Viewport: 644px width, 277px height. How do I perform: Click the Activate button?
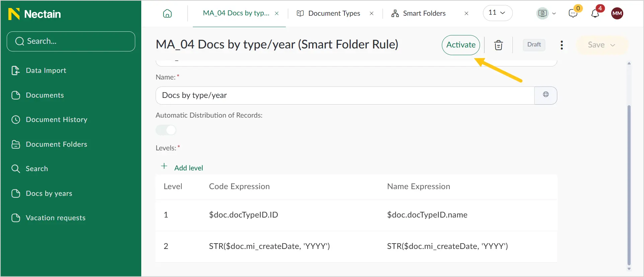click(461, 45)
